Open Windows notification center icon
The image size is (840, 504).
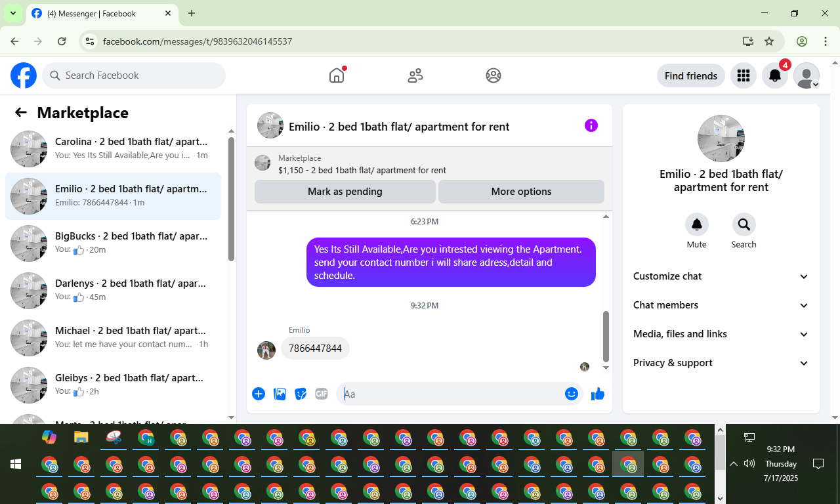pos(818,464)
